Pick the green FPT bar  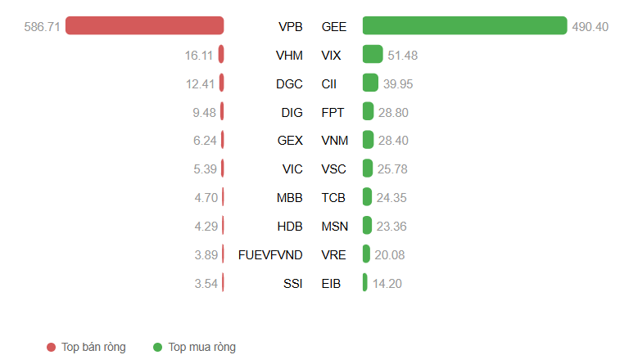click(368, 111)
